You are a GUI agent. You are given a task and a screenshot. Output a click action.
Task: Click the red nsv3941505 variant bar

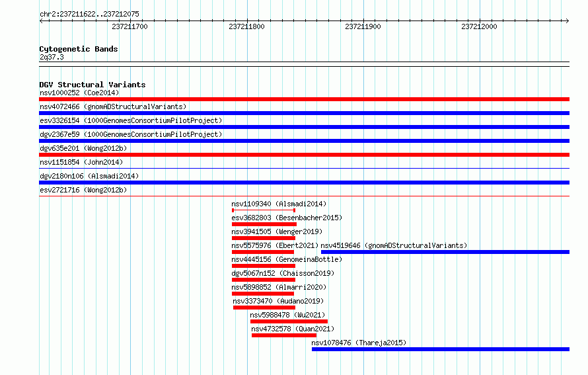(264, 238)
